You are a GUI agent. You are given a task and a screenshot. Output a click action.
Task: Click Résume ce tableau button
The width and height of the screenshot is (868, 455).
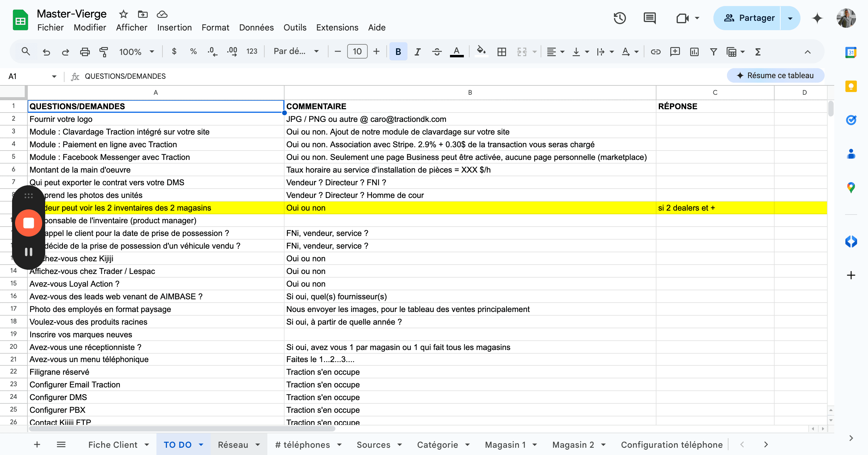click(775, 75)
